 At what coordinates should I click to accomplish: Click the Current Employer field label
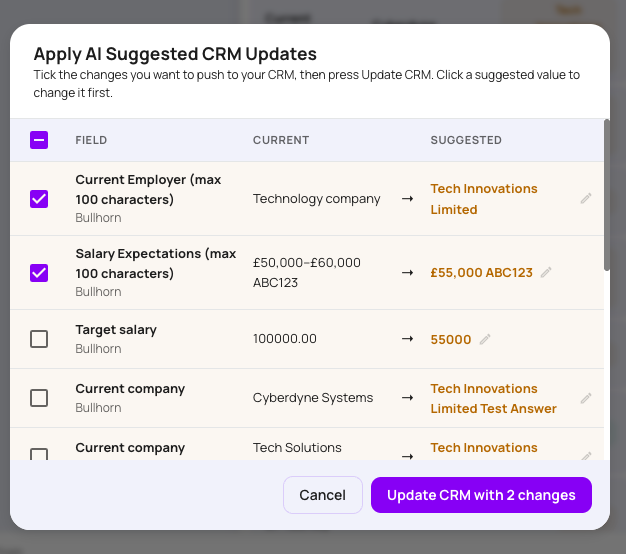pos(148,190)
